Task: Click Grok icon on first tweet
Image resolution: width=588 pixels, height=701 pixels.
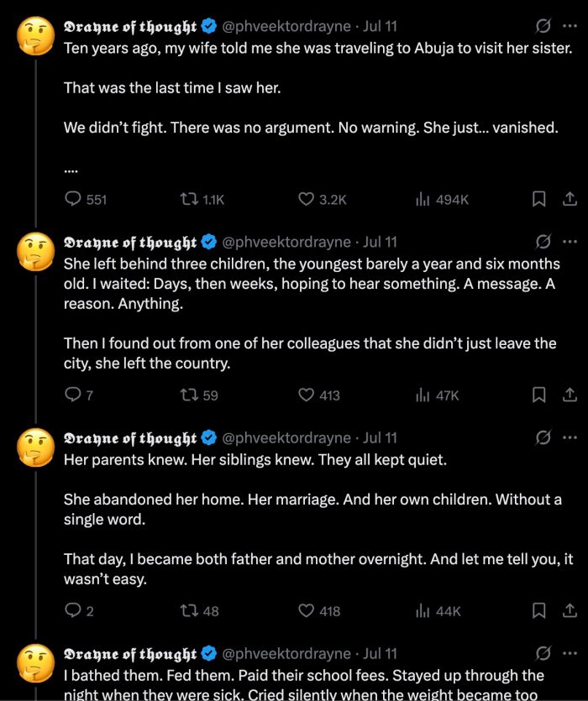Action: pos(543,26)
